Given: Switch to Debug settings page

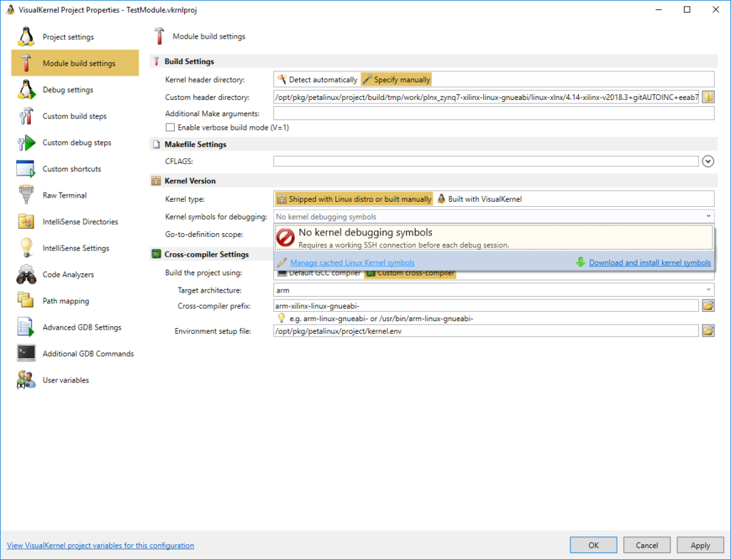Looking at the screenshot, I should click(68, 90).
